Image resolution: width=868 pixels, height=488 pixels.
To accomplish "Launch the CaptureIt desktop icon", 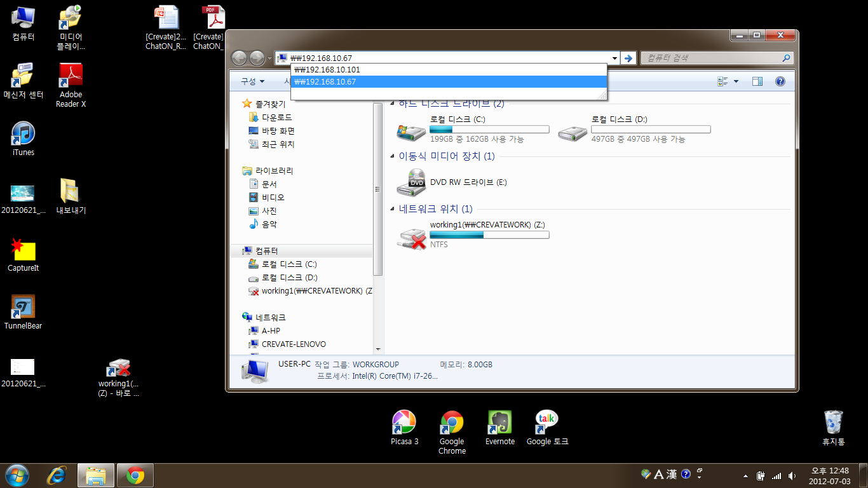I will [x=24, y=254].
